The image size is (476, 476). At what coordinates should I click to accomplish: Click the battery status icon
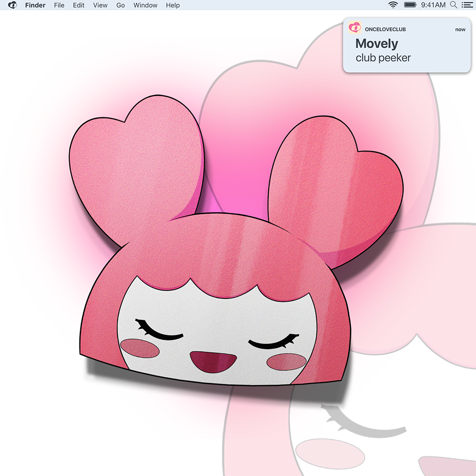coord(410,5)
